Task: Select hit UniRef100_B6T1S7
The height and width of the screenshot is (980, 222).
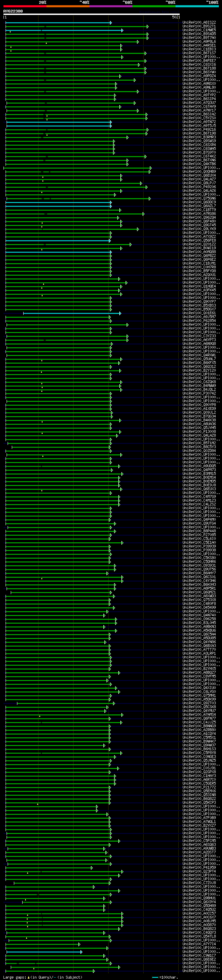Action: (x=199, y=53)
